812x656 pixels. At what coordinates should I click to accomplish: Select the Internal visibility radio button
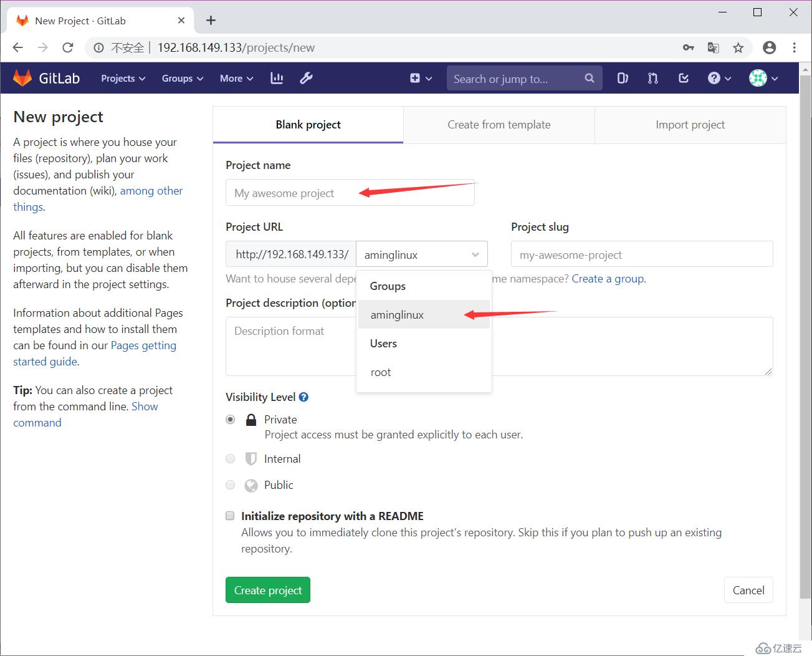click(x=231, y=459)
